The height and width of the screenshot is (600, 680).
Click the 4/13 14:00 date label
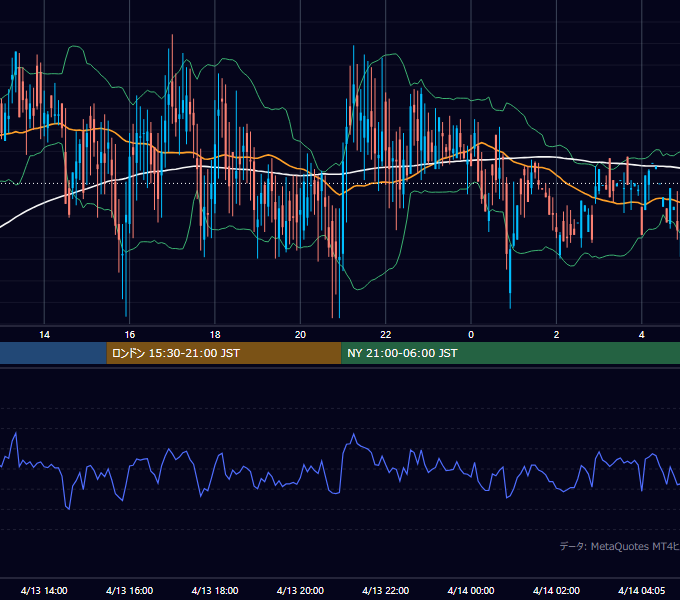44,590
